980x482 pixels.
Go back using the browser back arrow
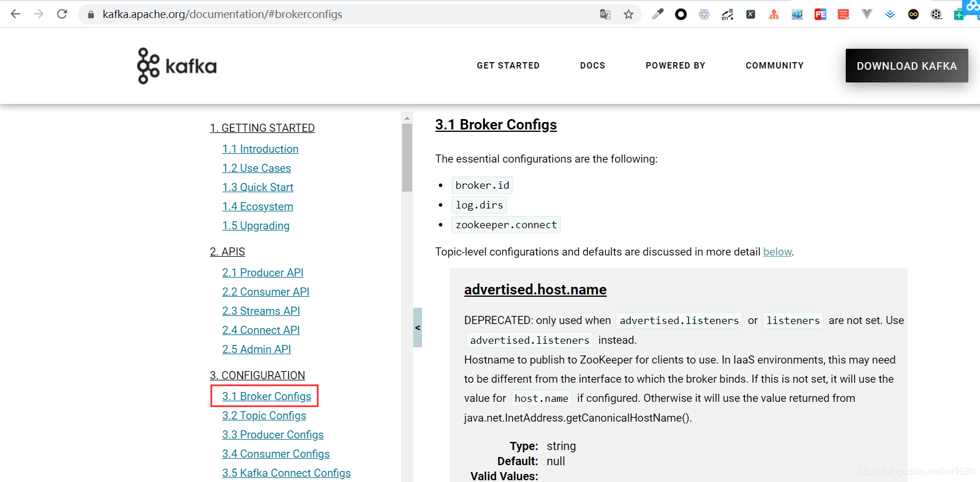coord(16,14)
